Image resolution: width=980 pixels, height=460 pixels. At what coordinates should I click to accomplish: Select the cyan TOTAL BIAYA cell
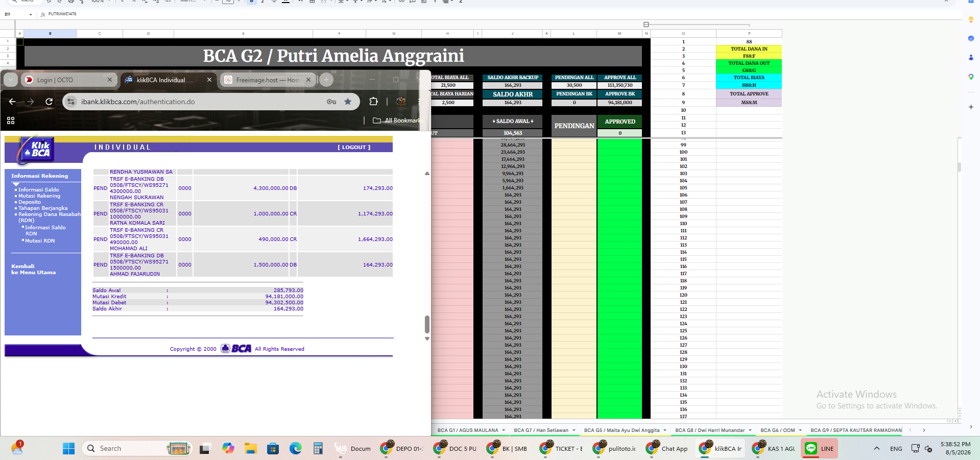point(749,78)
